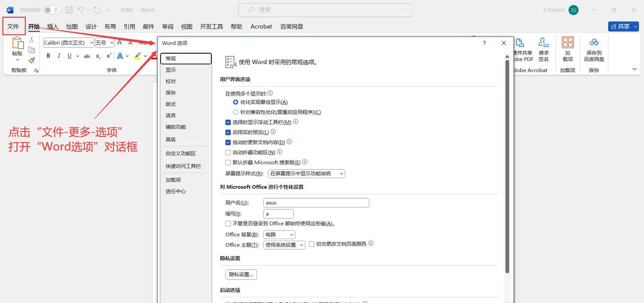Click the Save floppy disk icon

coord(69,10)
